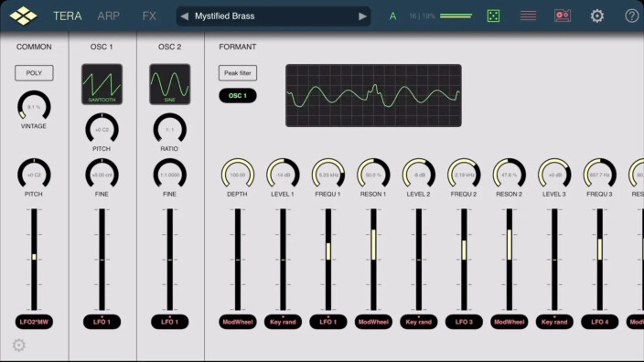Click the green output level meter
Viewport: 644px width, 362px height.
456,16
